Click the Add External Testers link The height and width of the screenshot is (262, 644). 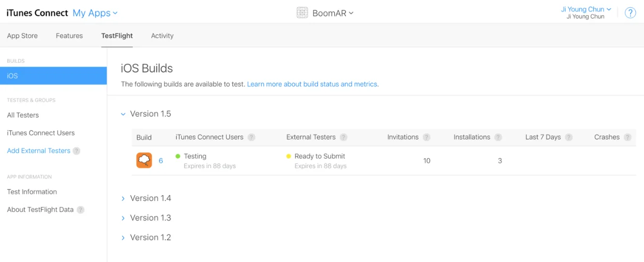pyautogui.click(x=38, y=150)
